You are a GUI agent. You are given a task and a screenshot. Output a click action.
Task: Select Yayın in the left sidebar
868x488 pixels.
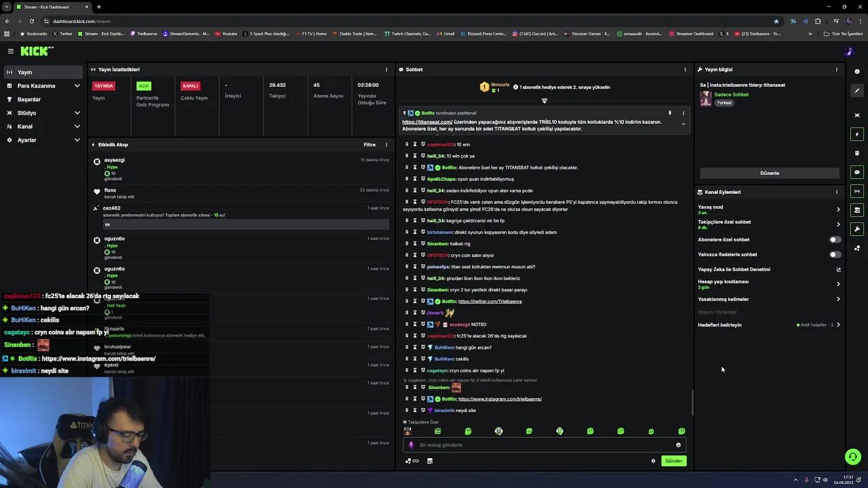[x=44, y=72]
